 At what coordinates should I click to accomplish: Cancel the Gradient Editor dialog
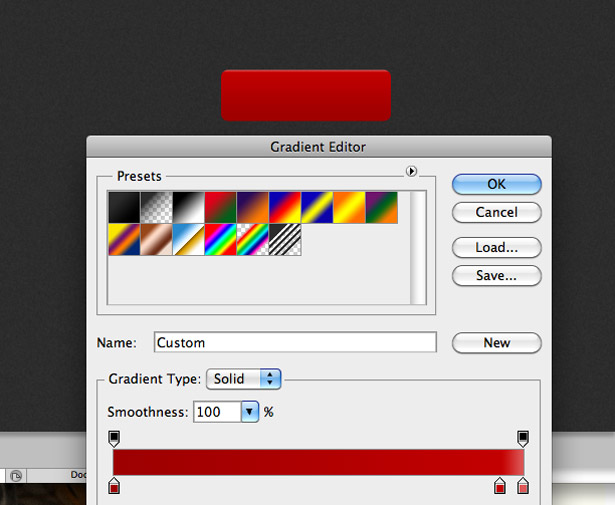point(497,213)
